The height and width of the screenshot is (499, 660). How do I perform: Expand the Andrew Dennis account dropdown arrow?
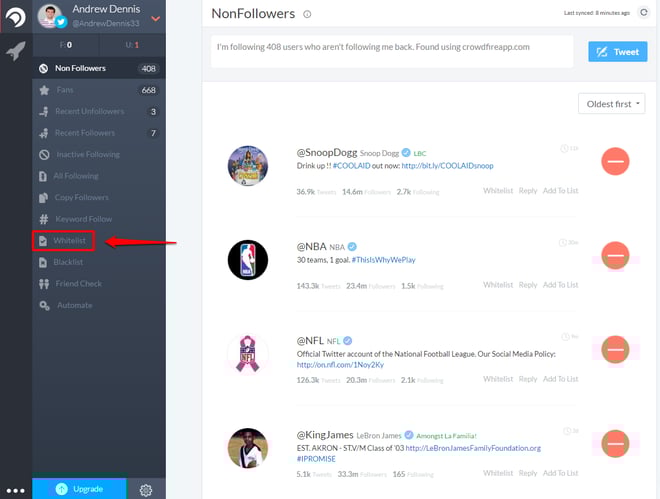(155, 19)
